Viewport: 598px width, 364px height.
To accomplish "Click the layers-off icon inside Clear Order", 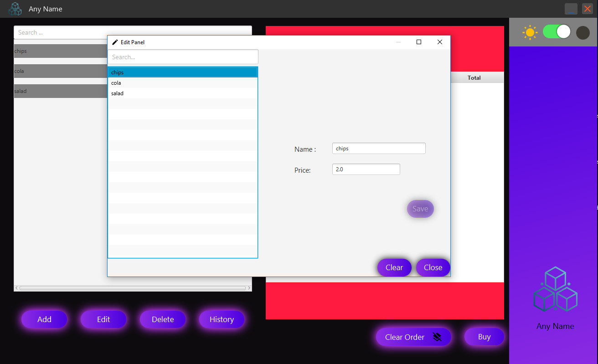I will [437, 337].
